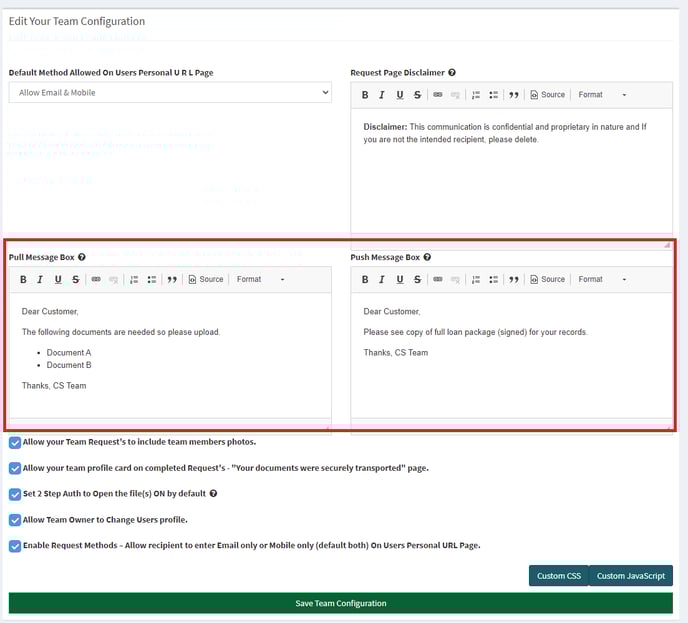Apply Strikethrough in Pull Message Box toolbar
The height and width of the screenshot is (623, 688).
pyautogui.click(x=76, y=280)
